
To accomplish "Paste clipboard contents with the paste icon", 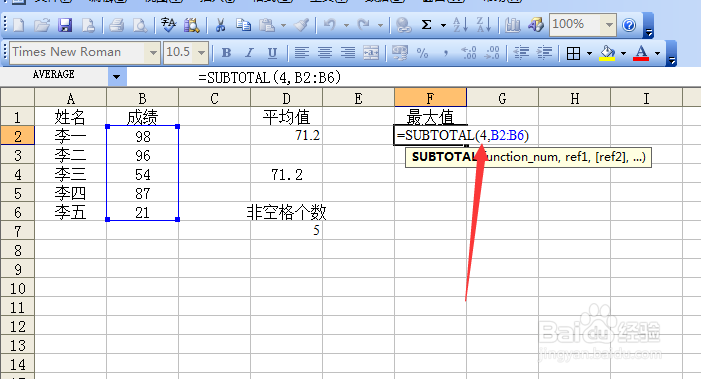I will tap(267, 25).
